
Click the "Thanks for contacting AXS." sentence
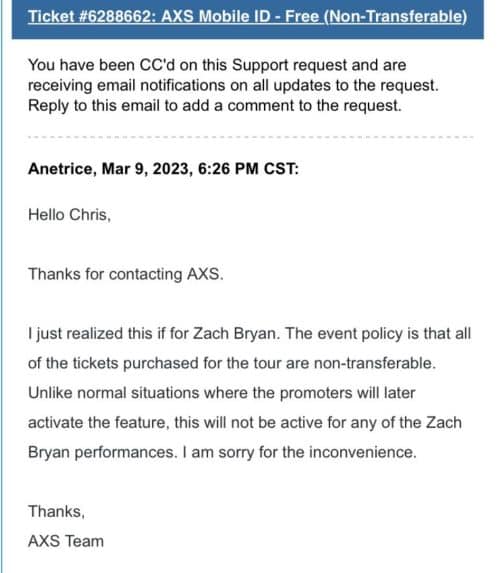pyautogui.click(x=126, y=274)
